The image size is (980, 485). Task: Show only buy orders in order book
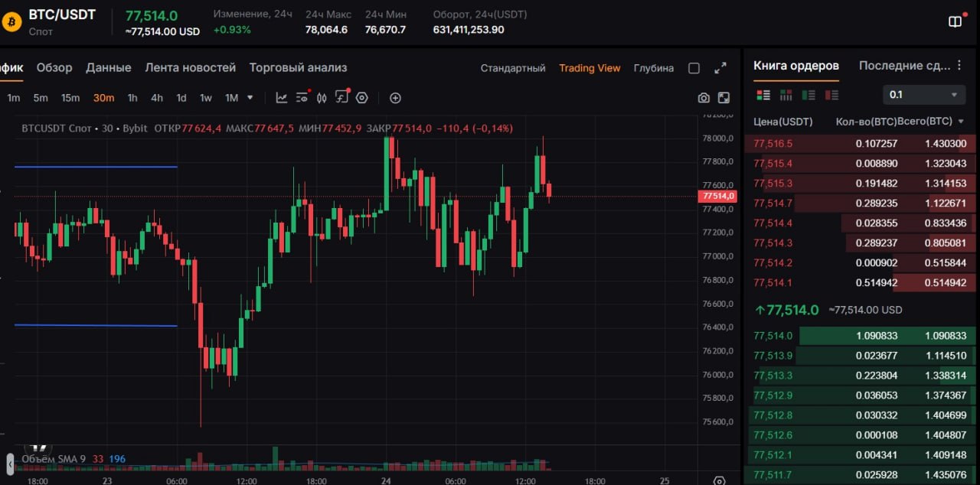tap(808, 95)
